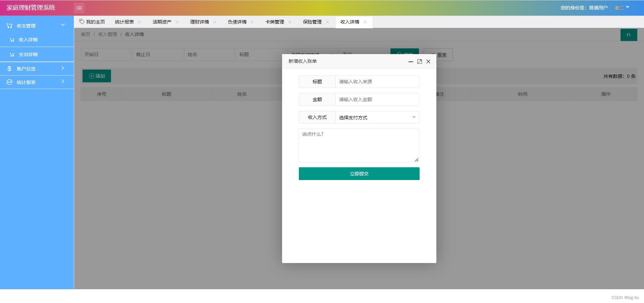Select 收入详情 in the sidebar
The width and height of the screenshot is (644, 303).
click(x=37, y=40)
